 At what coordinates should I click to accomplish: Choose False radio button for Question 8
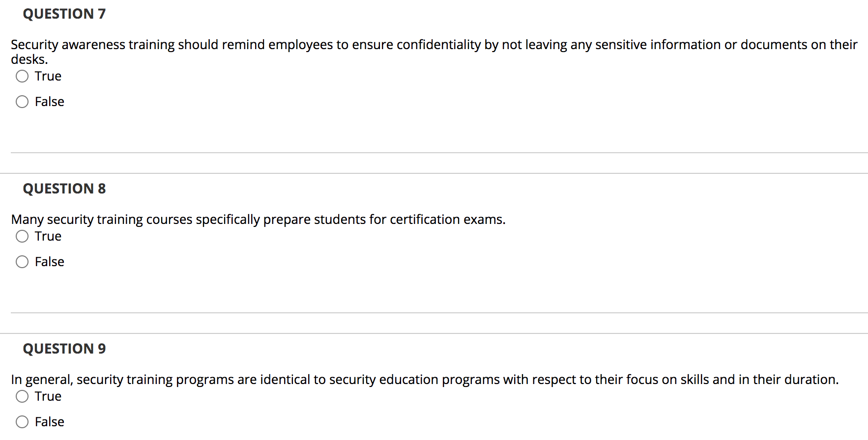point(22,262)
